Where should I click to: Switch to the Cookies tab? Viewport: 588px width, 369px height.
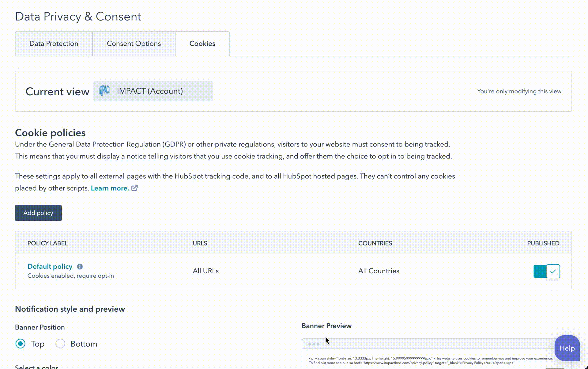coord(202,44)
